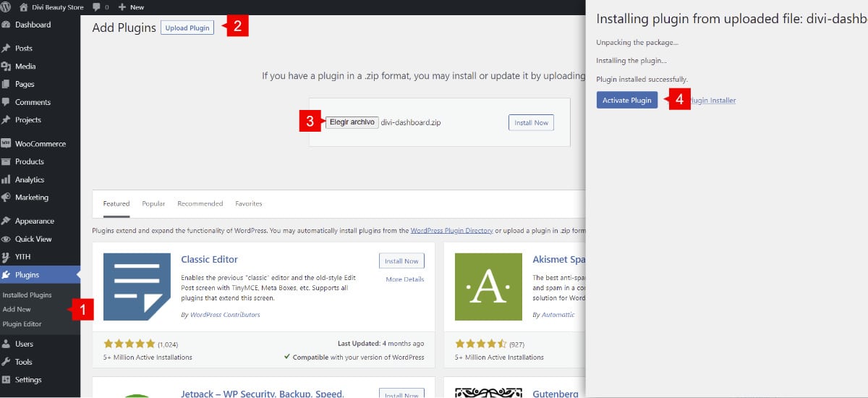The width and height of the screenshot is (868, 398).
Task: Open More Details link for Classic Editor
Action: click(404, 279)
